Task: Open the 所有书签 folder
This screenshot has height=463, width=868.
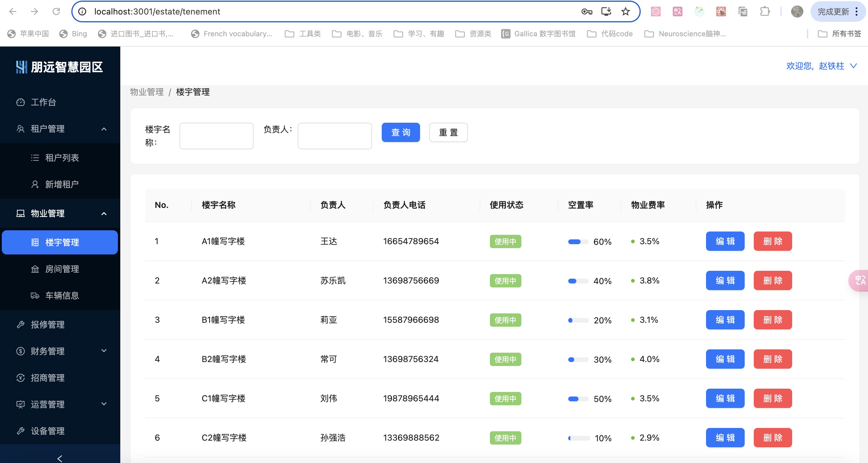Action: (839, 34)
